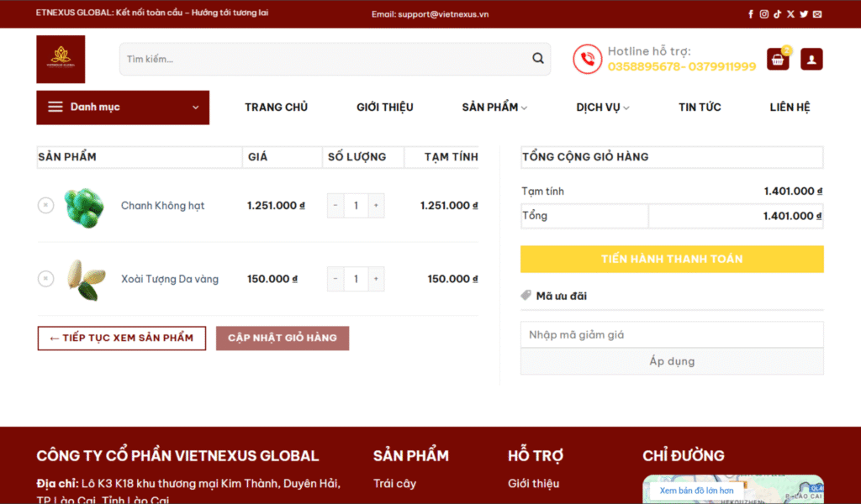The width and height of the screenshot is (861, 504).
Task: Click the search magnifier icon
Action: pos(537,59)
